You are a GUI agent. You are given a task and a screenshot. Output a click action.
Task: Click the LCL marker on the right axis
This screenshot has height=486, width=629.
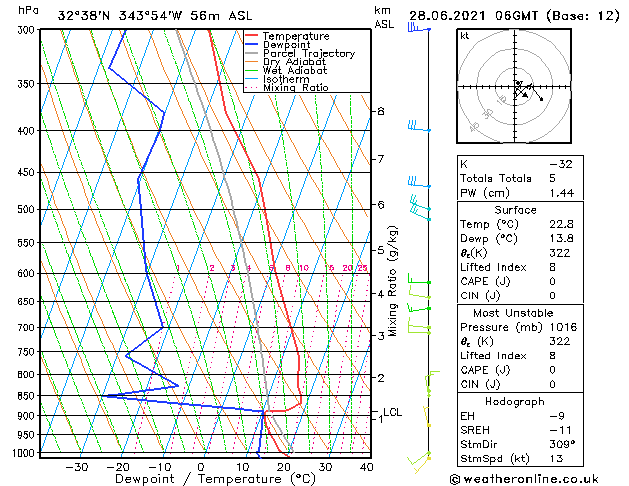click(392, 412)
